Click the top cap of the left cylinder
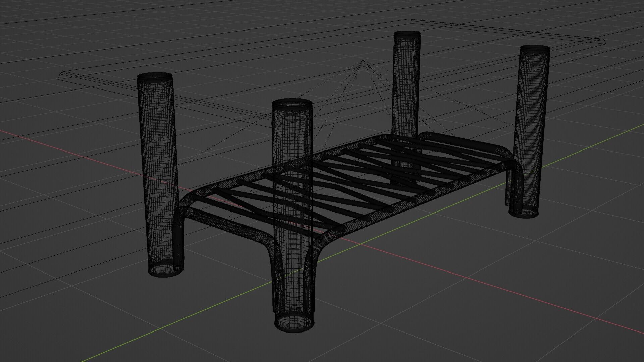Image resolution: width=644 pixels, height=362 pixels. pyautogui.click(x=155, y=77)
